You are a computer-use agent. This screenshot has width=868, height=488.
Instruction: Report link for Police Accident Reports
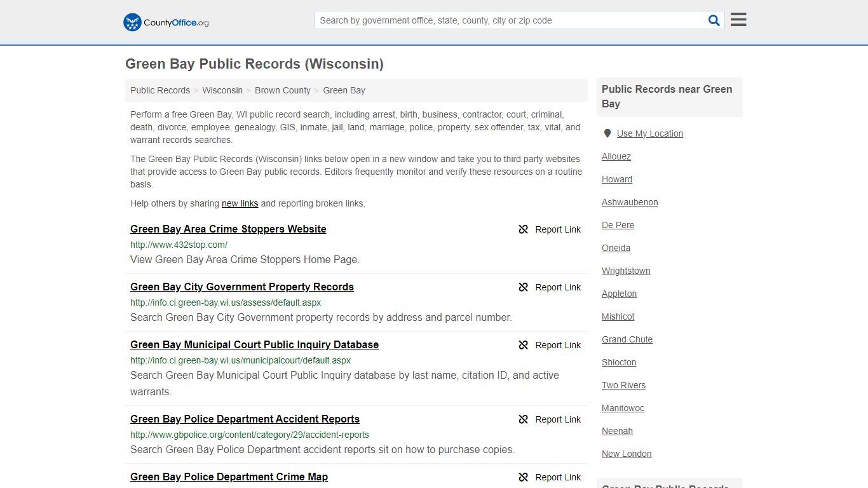(x=558, y=419)
